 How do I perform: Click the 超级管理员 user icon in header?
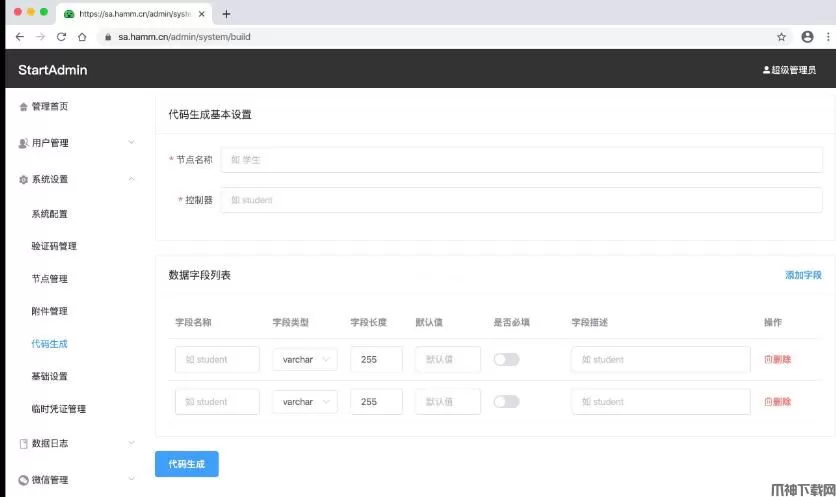(767, 70)
